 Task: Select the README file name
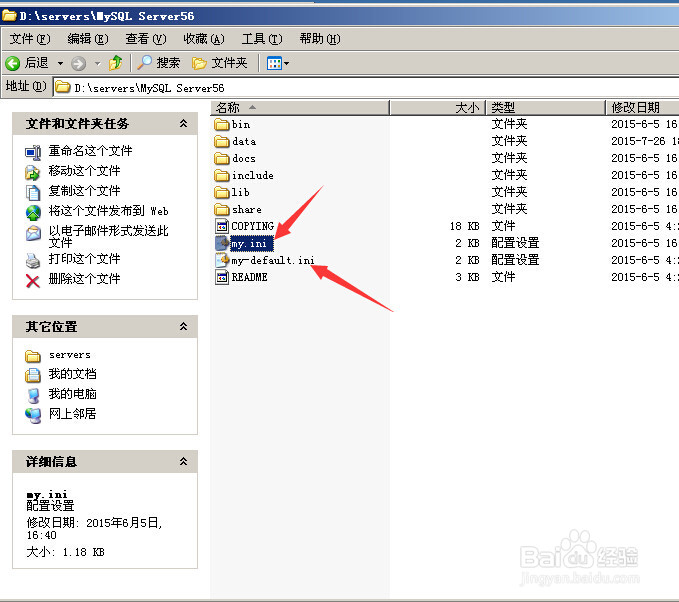pos(249,277)
